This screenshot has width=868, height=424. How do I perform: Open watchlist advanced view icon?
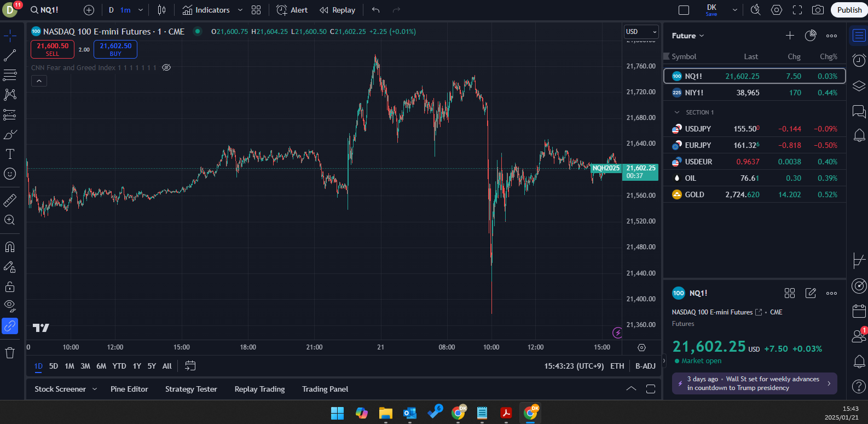811,36
